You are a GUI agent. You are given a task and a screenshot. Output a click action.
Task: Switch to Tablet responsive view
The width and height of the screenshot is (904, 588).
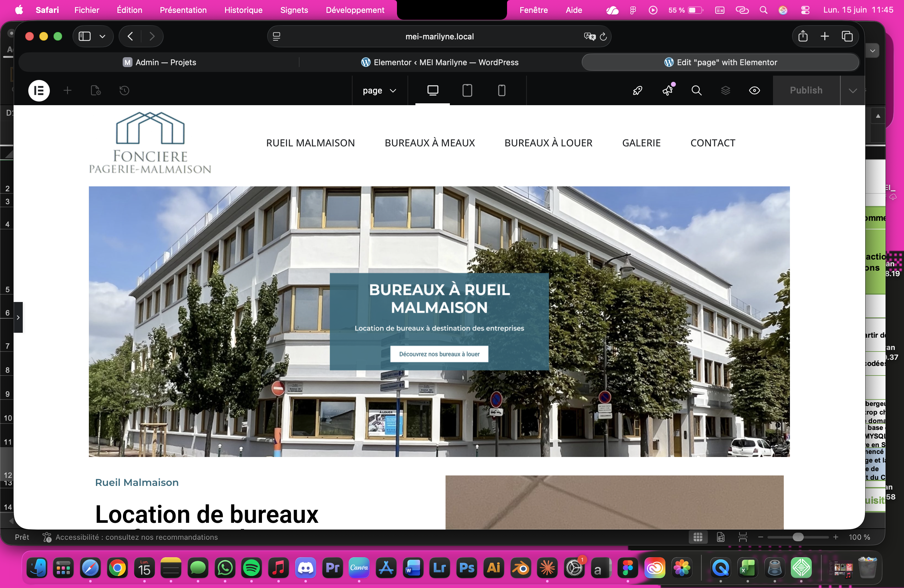point(467,90)
